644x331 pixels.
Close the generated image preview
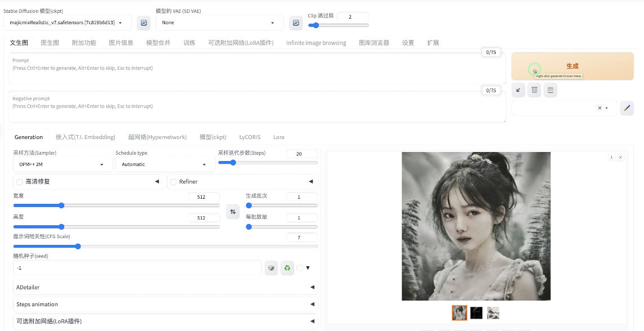pos(620,157)
